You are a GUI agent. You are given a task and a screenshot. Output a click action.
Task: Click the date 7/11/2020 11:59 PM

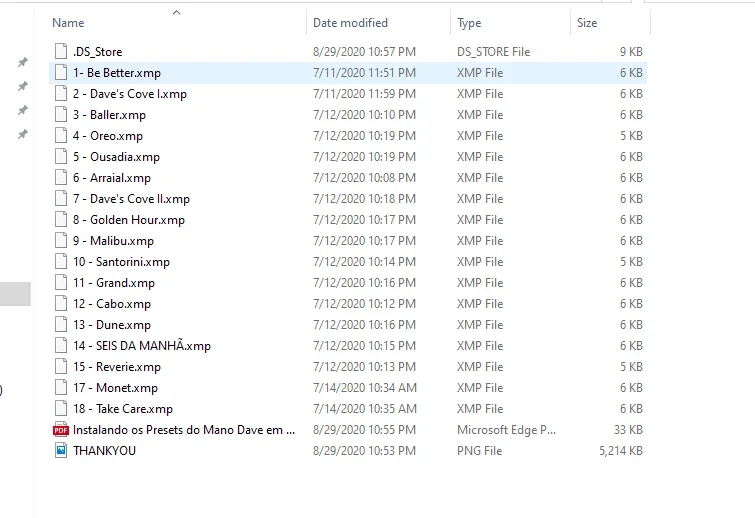click(364, 94)
